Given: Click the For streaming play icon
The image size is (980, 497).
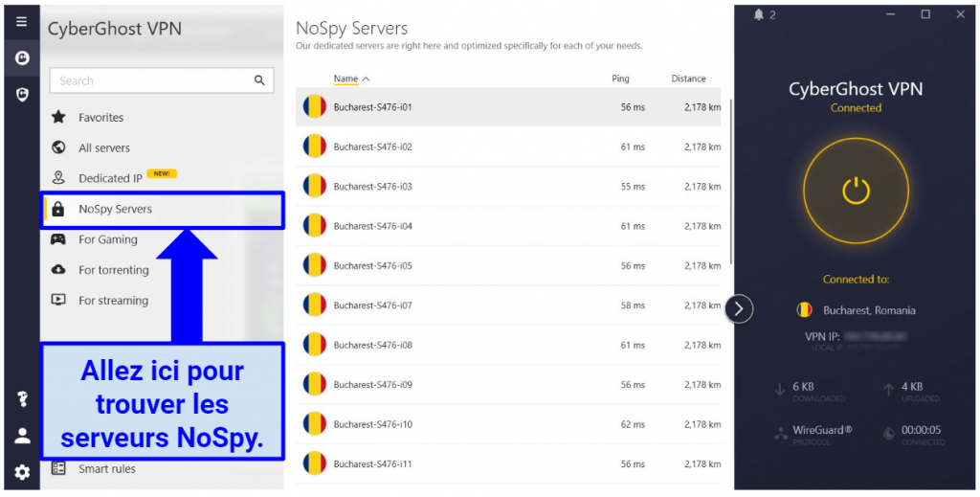Looking at the screenshot, I should [58, 300].
